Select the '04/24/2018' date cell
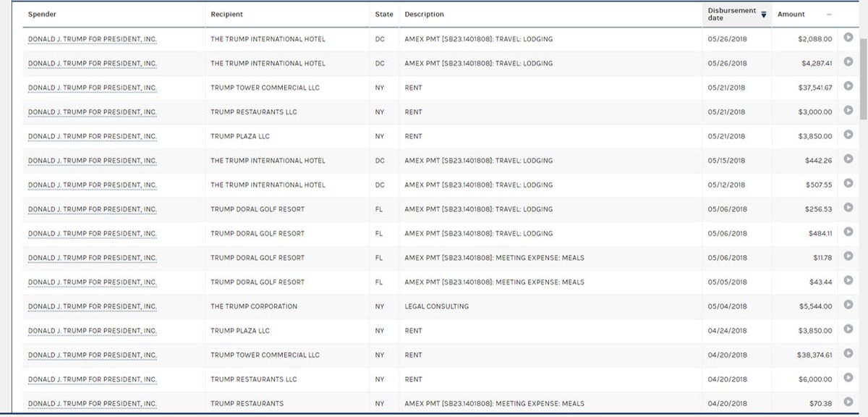Image resolution: width=868 pixels, height=417 pixels. click(x=726, y=330)
